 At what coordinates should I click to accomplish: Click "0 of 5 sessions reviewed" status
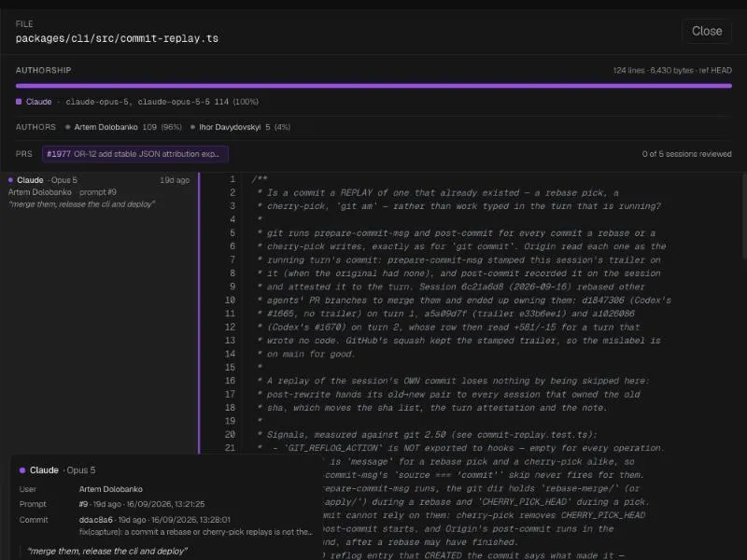(686, 154)
